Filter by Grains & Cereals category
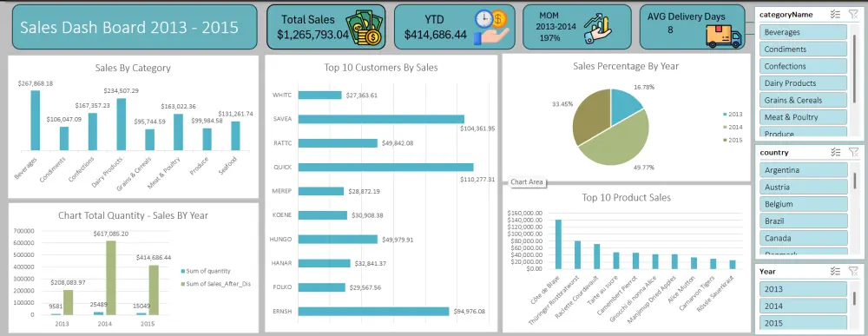Screen dimensions: 868x336 (803, 100)
